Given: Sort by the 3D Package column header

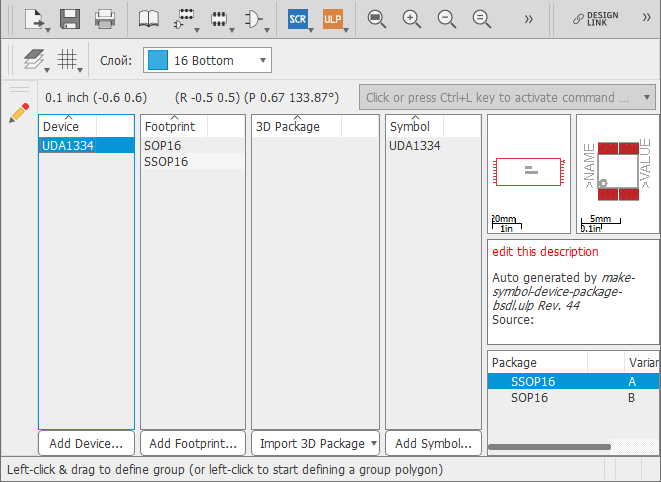Looking at the screenshot, I should coord(297,126).
